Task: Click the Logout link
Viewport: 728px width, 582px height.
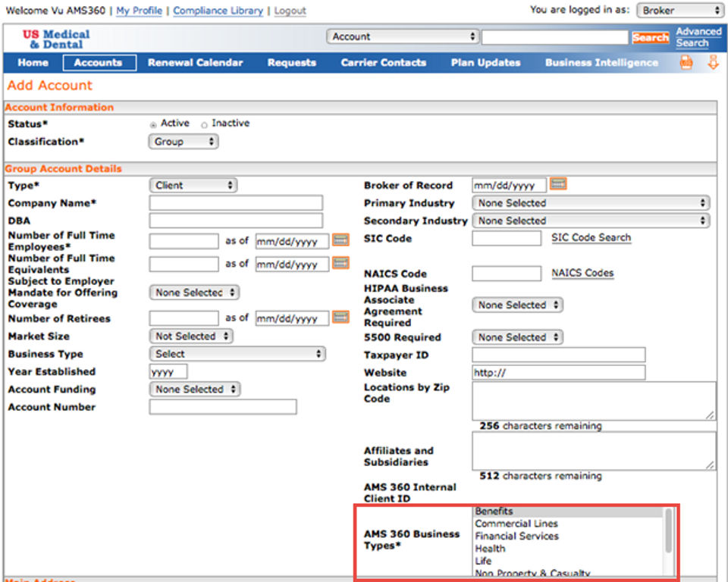Action: [x=290, y=10]
